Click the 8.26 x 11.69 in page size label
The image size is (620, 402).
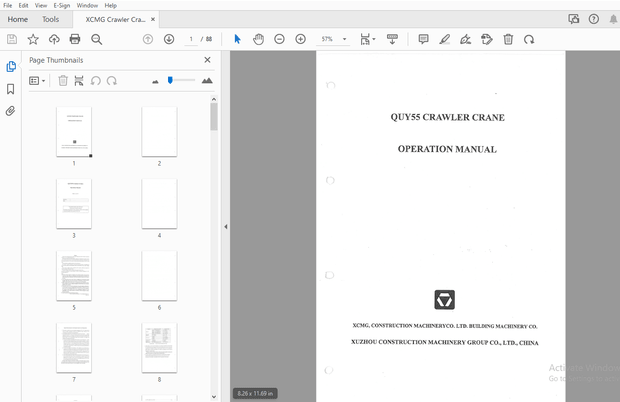(255, 393)
